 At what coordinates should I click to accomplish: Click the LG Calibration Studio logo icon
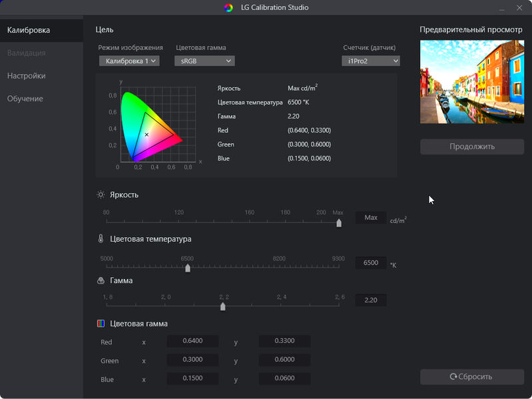[x=228, y=7]
